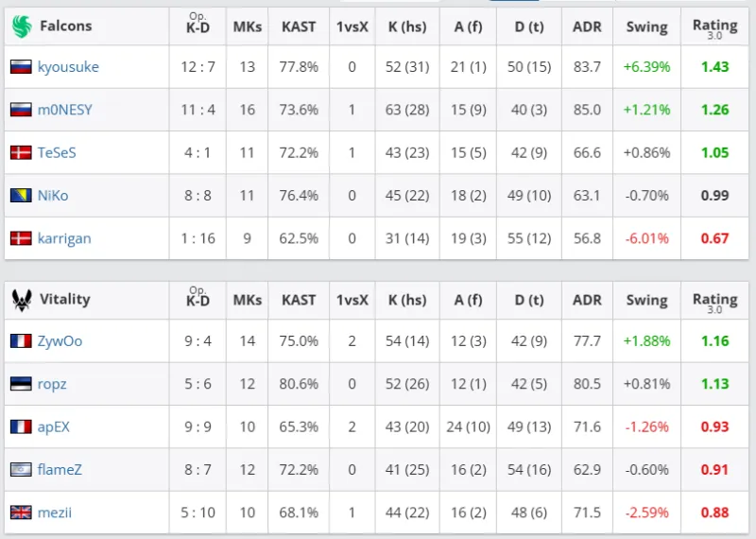The height and width of the screenshot is (539, 756).
Task: Sort Falcons table by ADR column
Action: click(587, 26)
